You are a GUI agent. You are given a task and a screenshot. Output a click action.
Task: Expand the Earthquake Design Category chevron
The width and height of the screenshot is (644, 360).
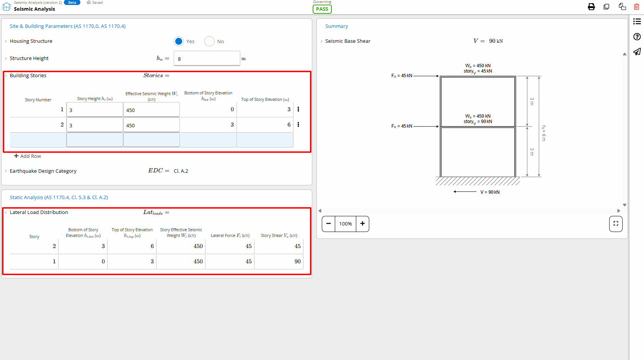[6, 171]
